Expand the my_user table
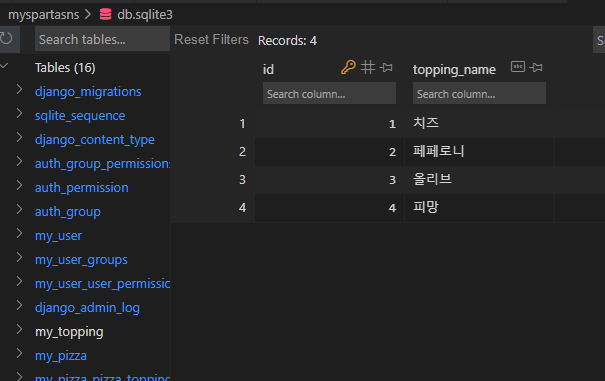Viewport: 605px width, 381px height. (19, 234)
